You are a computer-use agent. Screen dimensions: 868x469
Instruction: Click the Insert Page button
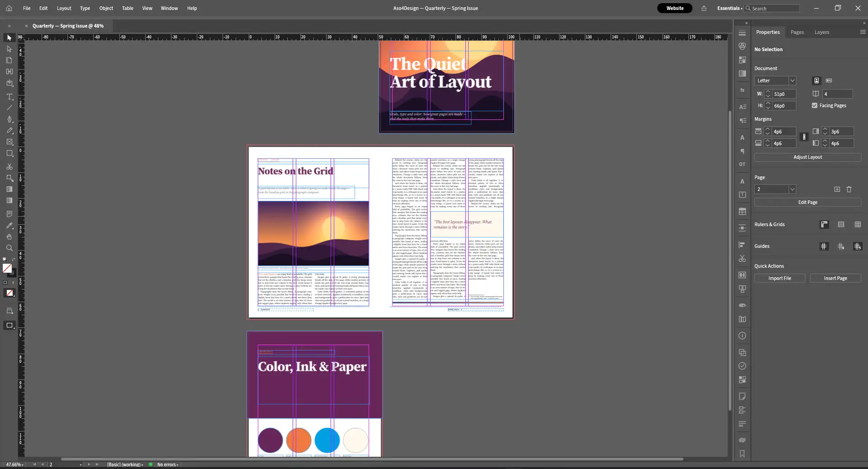pyautogui.click(x=835, y=279)
